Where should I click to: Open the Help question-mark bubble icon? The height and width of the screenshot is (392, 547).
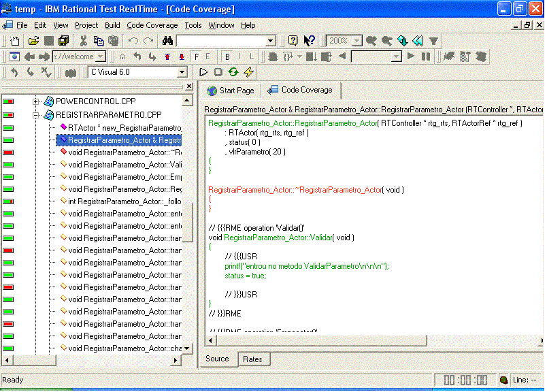coord(293,41)
